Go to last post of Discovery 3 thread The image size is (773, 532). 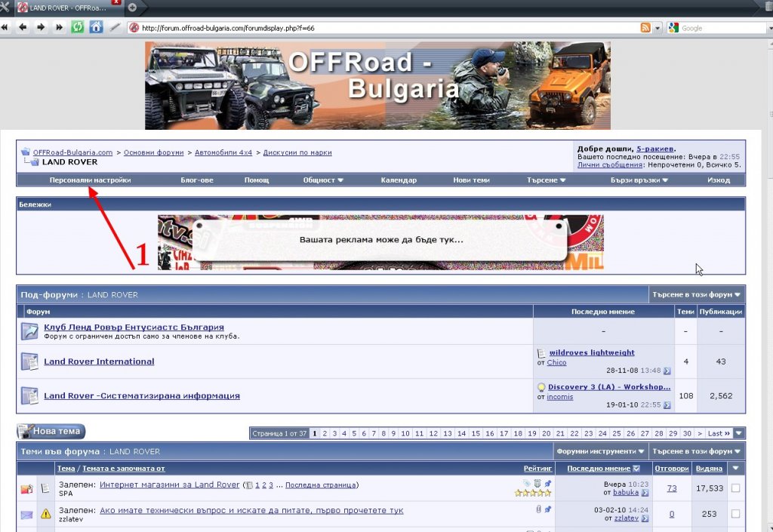667,405
